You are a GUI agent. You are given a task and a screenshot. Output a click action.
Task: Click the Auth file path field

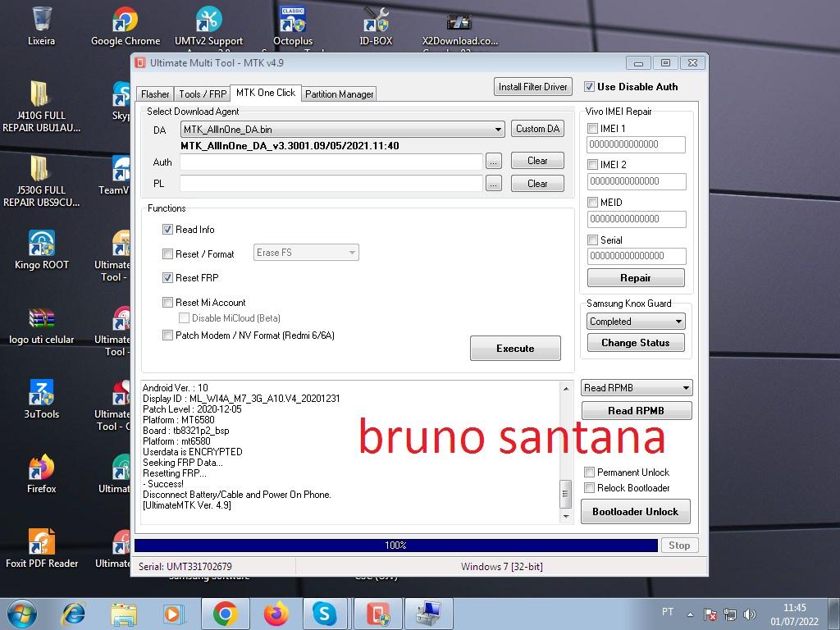click(331, 162)
